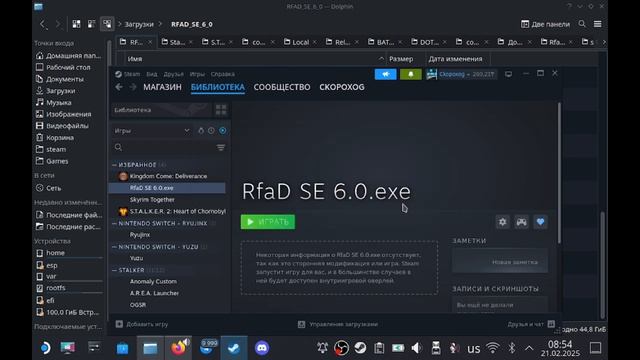Screen dimensions: 640x360
Task: Open library advanced filter options icon
Action: [x=221, y=147]
